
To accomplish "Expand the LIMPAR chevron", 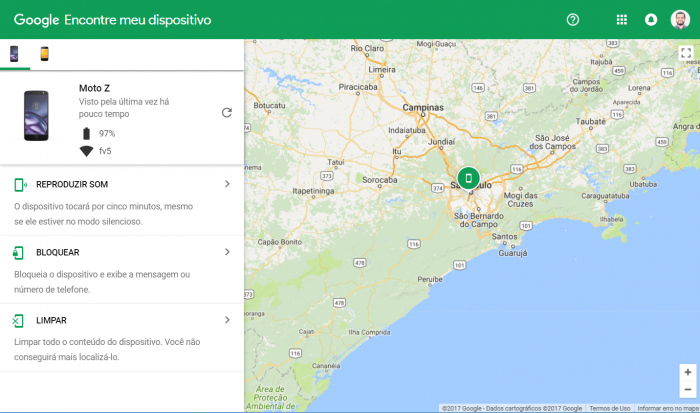I will 227,320.
